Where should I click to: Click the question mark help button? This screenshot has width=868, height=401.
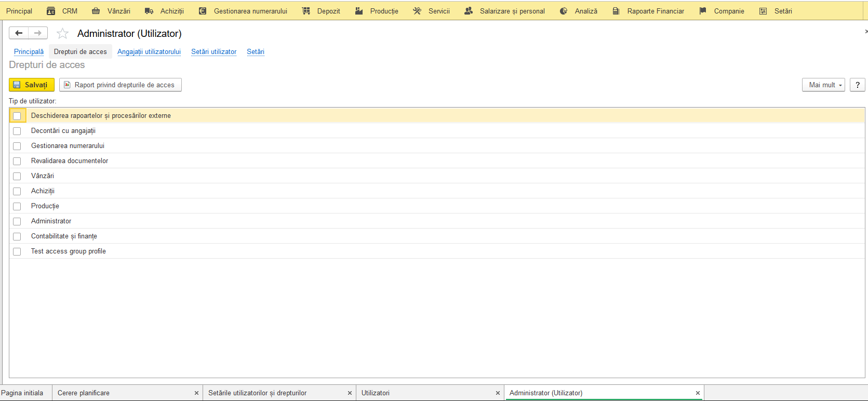click(858, 85)
